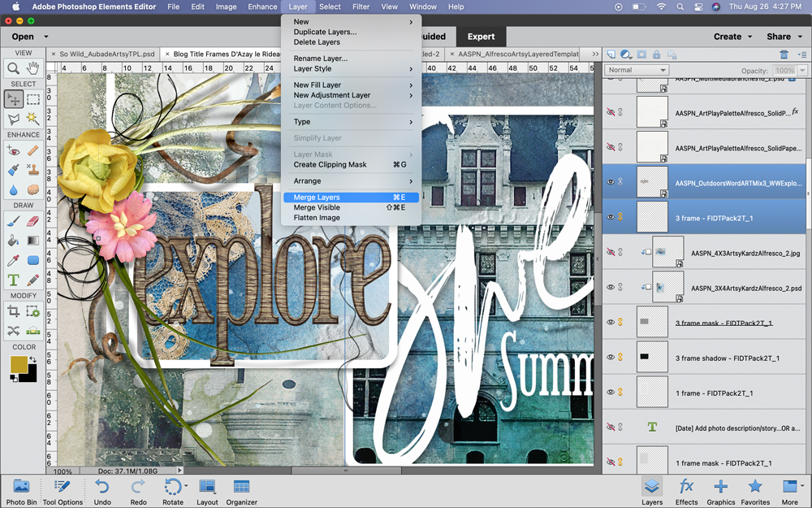This screenshot has width=812, height=508.
Task: Expand the Open button dropdown arrow
Action: tap(46, 37)
